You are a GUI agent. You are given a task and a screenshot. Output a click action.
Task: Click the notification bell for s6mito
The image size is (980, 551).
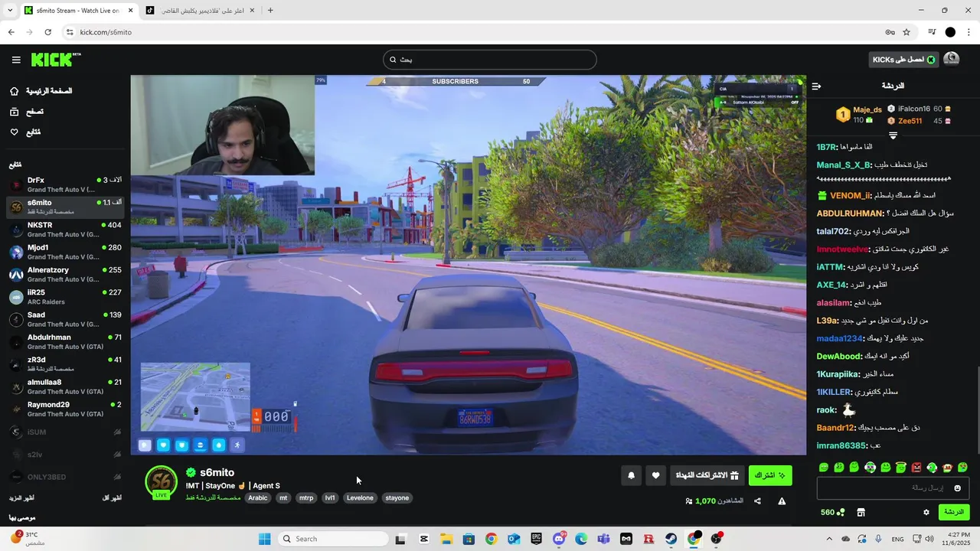(x=631, y=475)
